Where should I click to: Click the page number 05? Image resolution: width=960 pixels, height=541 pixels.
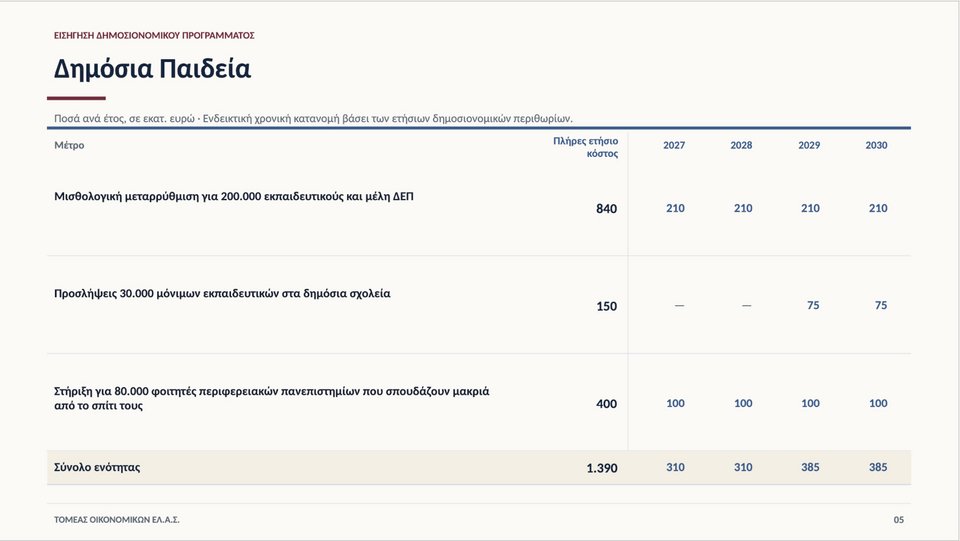pos(899,520)
